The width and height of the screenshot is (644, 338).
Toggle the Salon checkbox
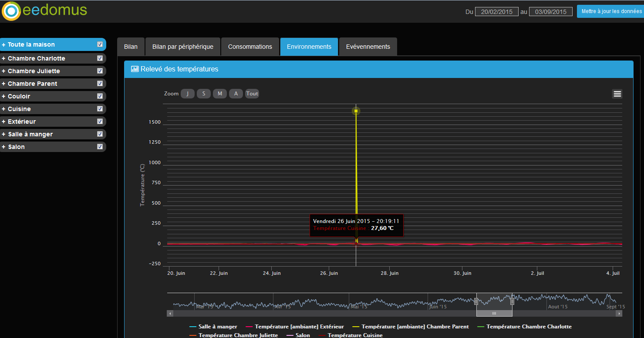[x=100, y=146]
